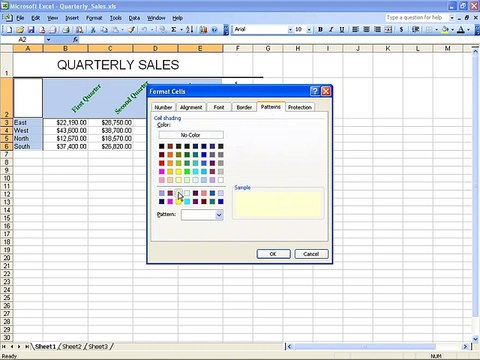Screen dimensions: 480x360
Task: Click the Currency Style dollar icon
Action: [x=401, y=30]
